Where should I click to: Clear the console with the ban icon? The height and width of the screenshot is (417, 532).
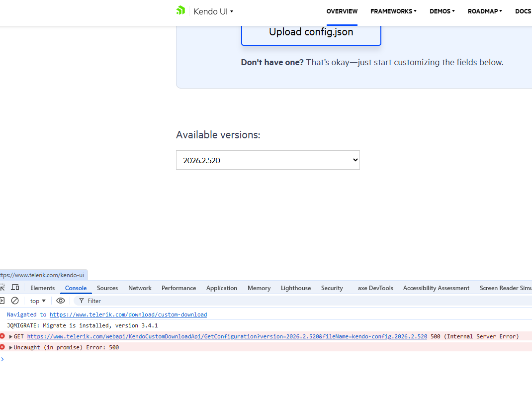[x=15, y=301]
